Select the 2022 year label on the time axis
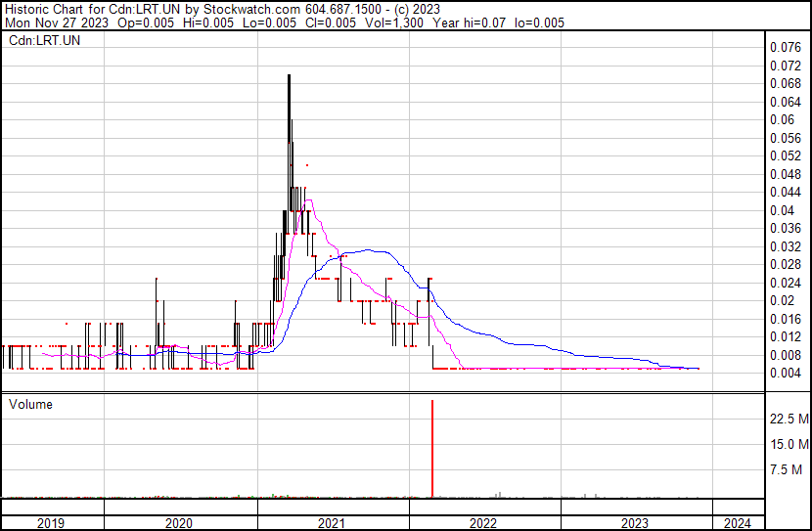The image size is (812, 531). point(484,523)
